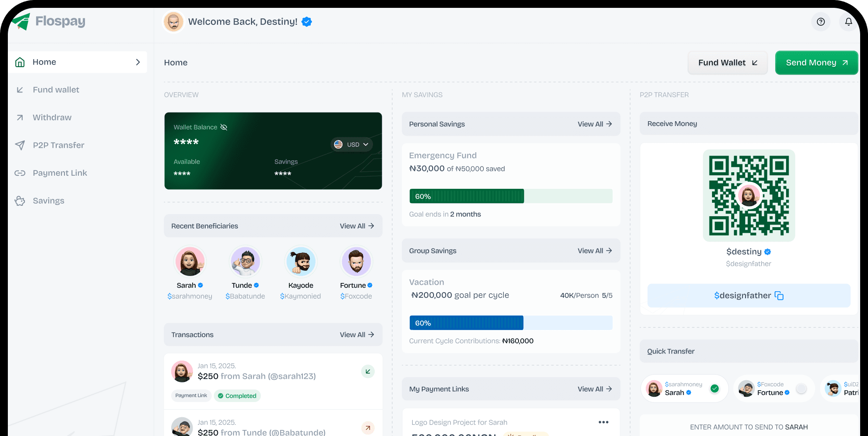This screenshot has width=868, height=436.
Task: Select Sarah's avatar in Quick Transfer
Action: pos(654,388)
